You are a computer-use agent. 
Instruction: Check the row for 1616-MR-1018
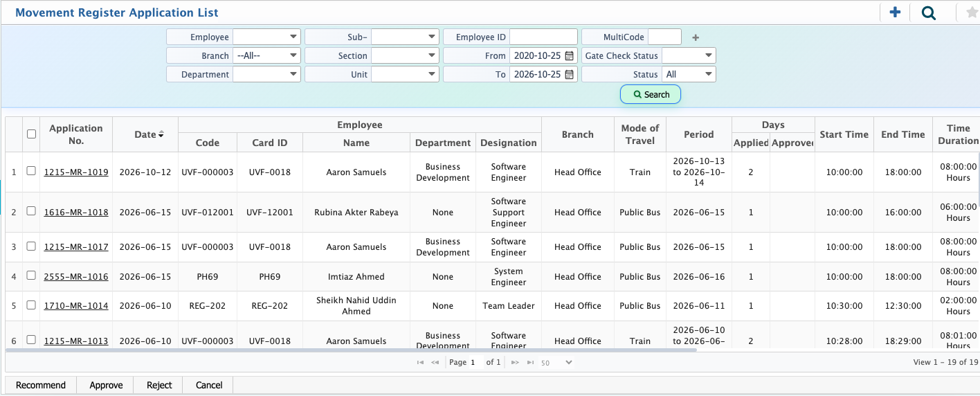[31, 211]
